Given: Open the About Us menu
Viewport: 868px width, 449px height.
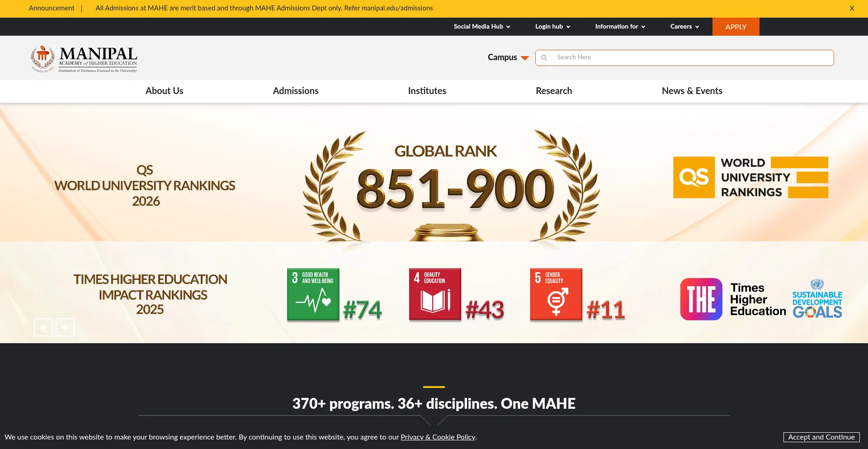Looking at the screenshot, I should click(x=164, y=91).
